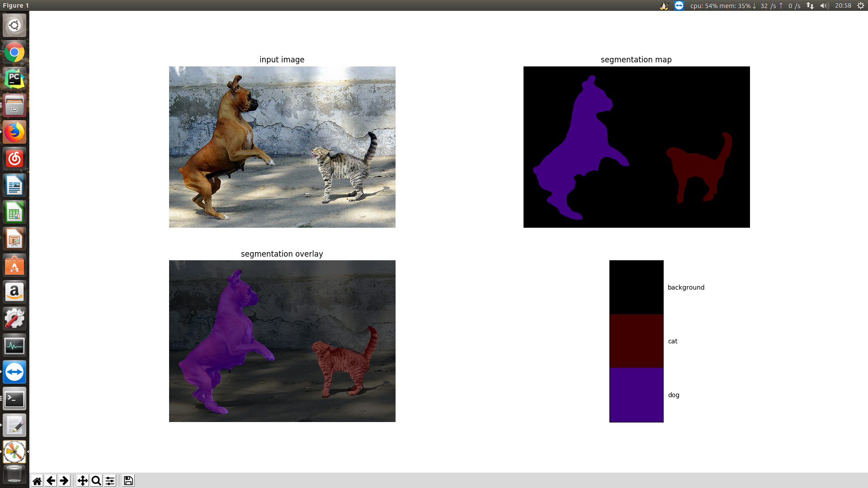Click the segmentation overlay image

pyautogui.click(x=282, y=341)
